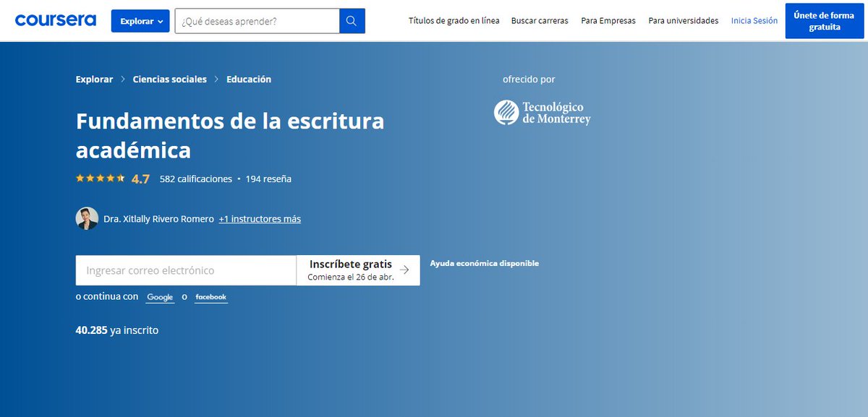The height and width of the screenshot is (417, 868).
Task: Click the search magnifier icon button
Action: 352,21
